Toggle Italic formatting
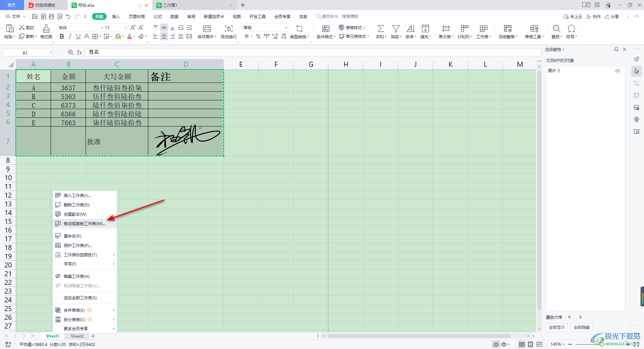 pyautogui.click(x=70, y=36)
